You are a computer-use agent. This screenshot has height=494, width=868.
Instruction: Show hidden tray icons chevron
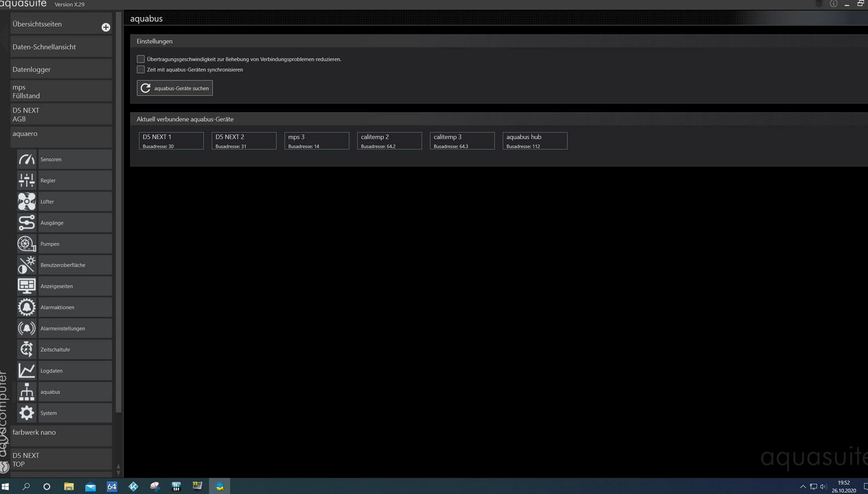coord(803,486)
